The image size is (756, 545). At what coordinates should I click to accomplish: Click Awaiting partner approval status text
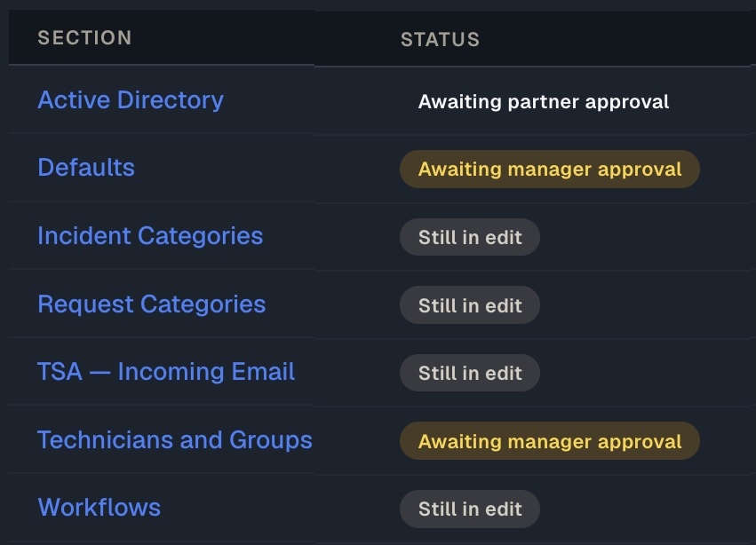544,102
